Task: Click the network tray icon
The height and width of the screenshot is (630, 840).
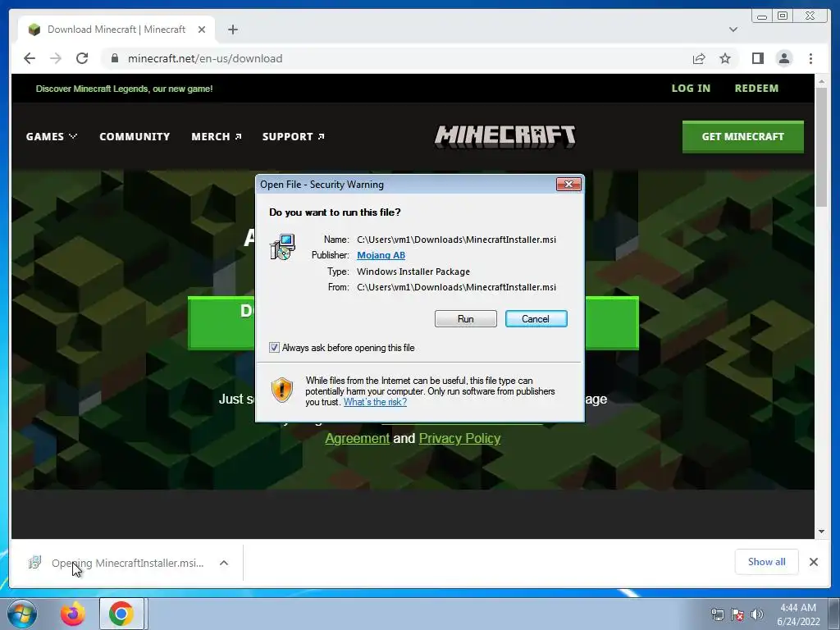Action: 717,614
